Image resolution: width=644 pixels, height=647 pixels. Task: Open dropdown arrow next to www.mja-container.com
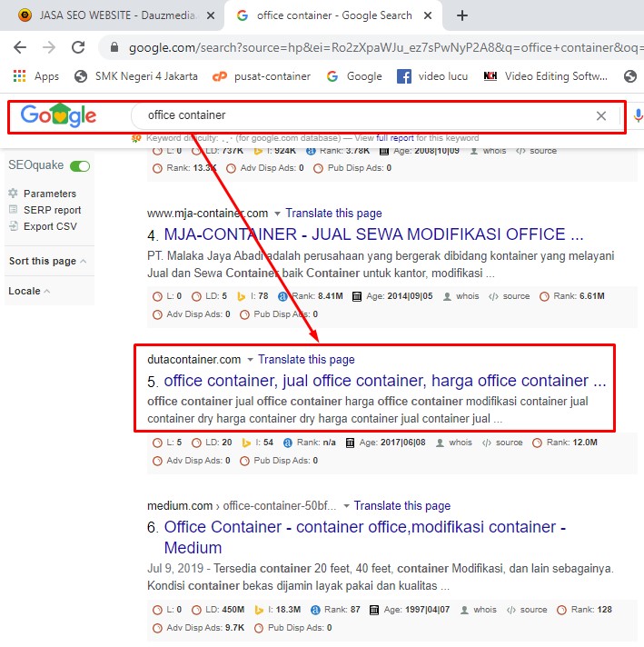point(277,214)
